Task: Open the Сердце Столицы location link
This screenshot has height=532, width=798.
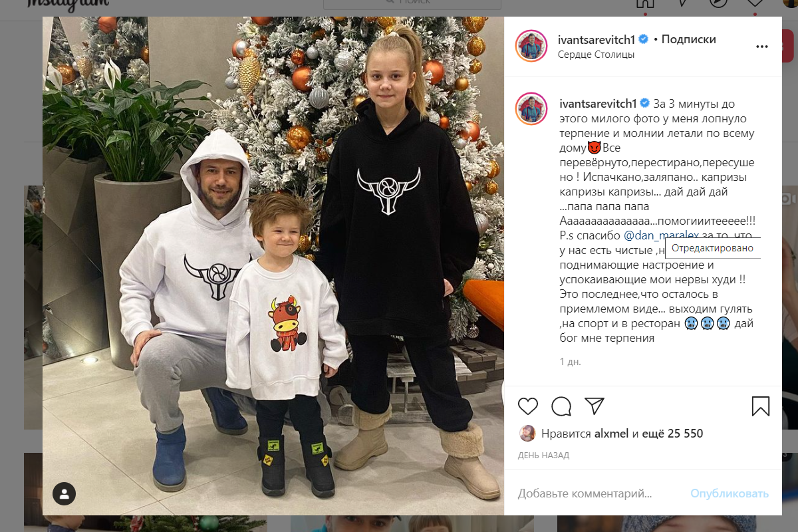Action: (596, 55)
